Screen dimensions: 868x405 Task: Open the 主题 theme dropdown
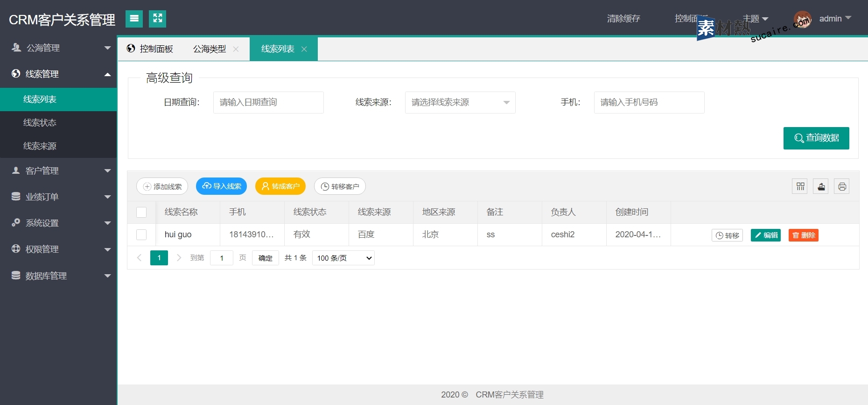tap(756, 19)
